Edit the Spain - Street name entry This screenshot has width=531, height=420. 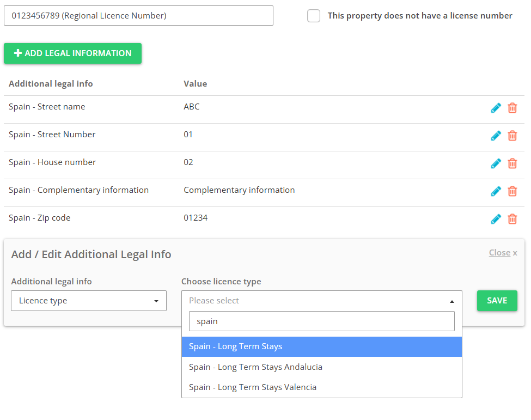coord(496,108)
